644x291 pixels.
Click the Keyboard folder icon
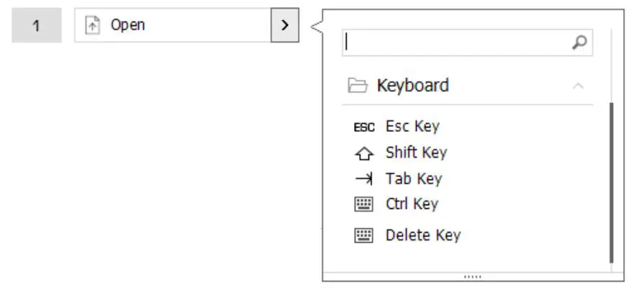[358, 86]
